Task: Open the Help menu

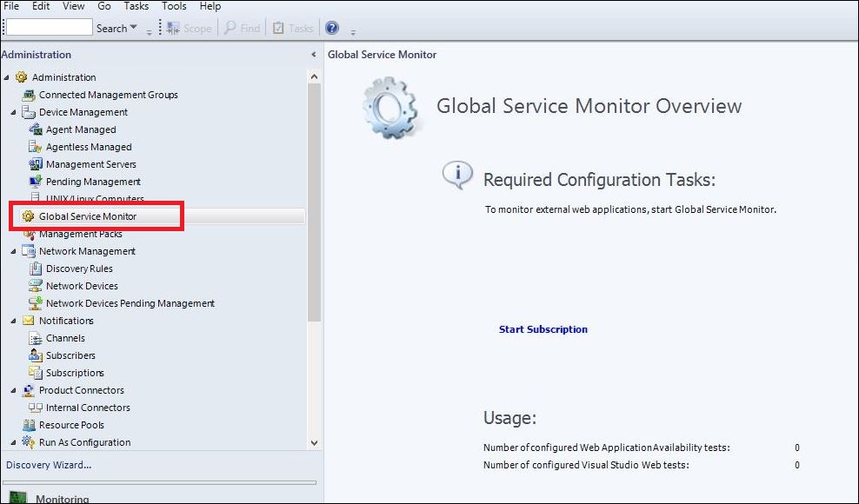Action: coord(210,6)
